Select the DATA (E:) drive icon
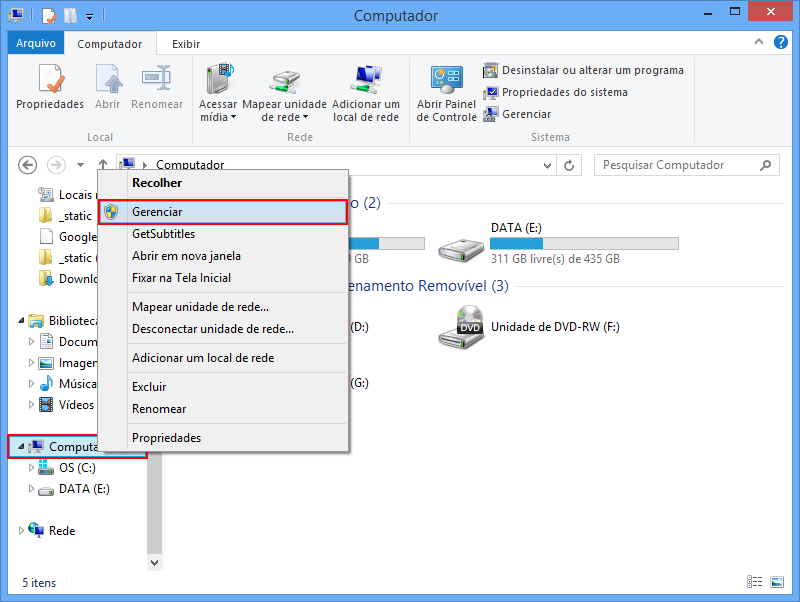The height and width of the screenshot is (602, 800). [461, 249]
